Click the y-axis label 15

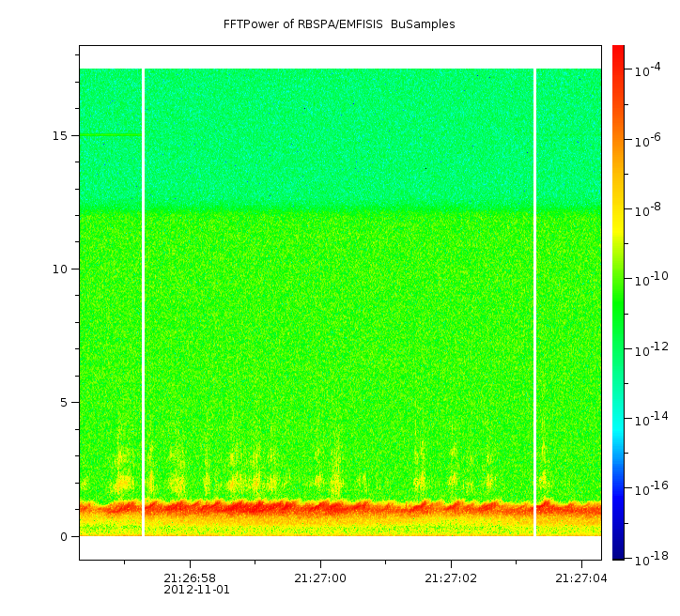[x=60, y=135]
